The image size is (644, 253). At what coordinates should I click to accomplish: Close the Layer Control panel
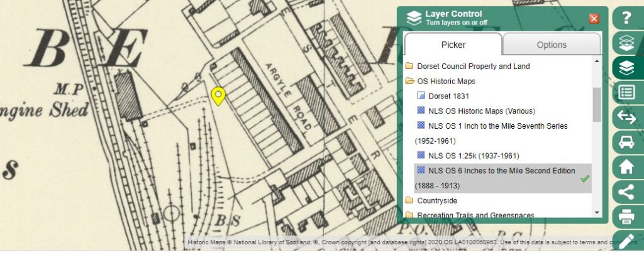coord(594,18)
